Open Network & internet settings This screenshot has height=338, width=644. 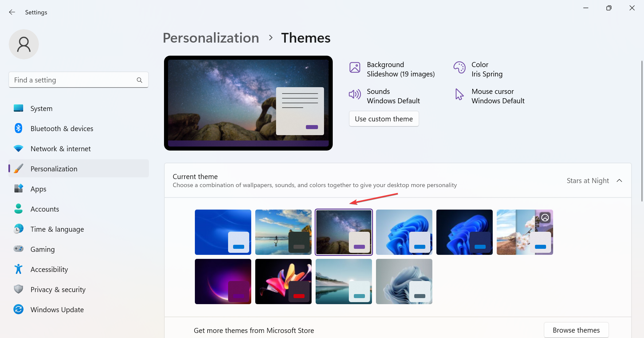[x=78, y=149]
